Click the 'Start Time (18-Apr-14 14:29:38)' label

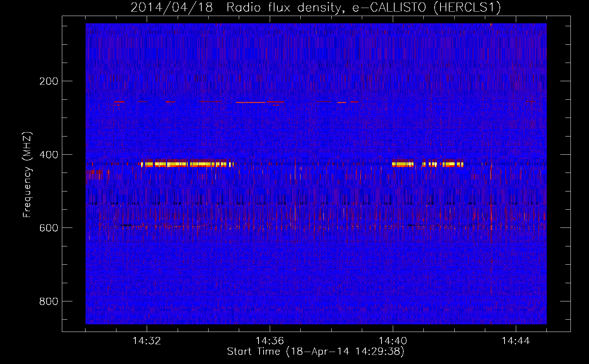point(316,352)
